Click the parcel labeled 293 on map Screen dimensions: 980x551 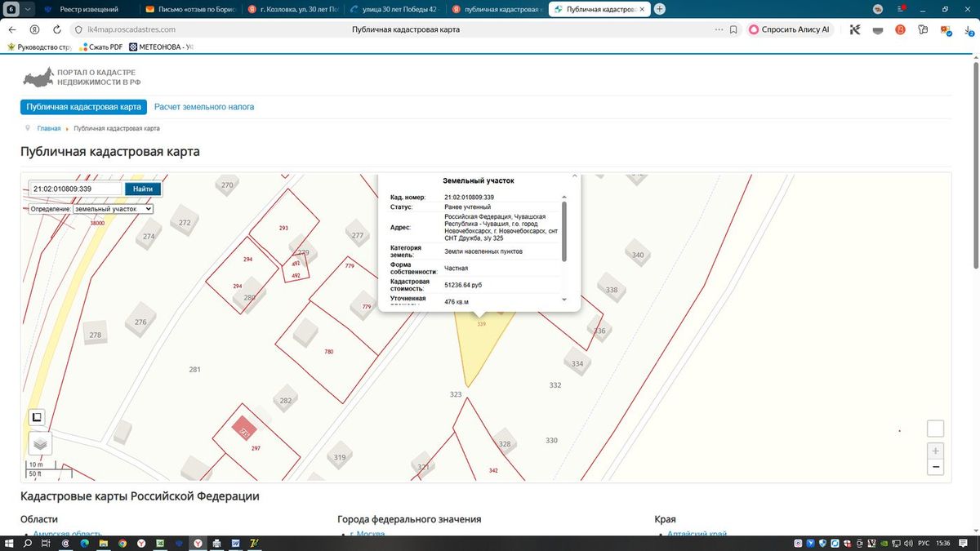point(283,228)
